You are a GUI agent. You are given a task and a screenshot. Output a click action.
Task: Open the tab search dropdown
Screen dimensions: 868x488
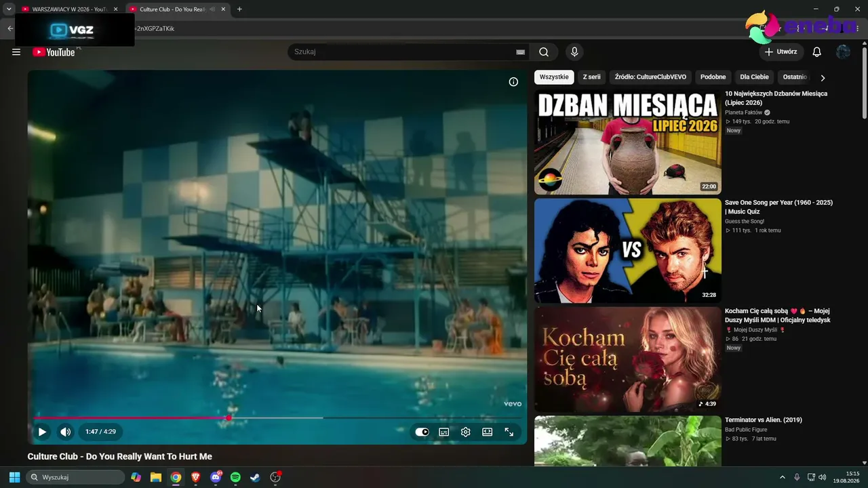click(x=9, y=9)
